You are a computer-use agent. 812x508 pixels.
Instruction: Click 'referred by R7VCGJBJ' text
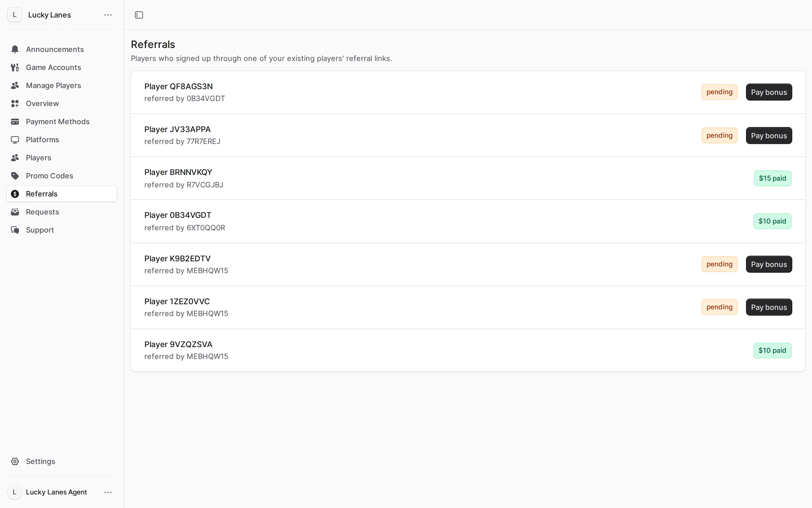[x=184, y=185]
